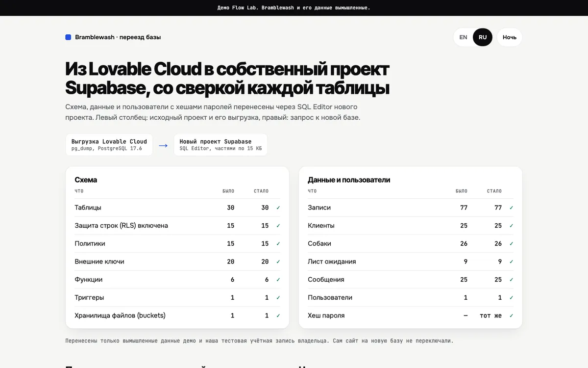588x368 pixels.
Task: Click the Пользователи row label
Action: (330, 297)
